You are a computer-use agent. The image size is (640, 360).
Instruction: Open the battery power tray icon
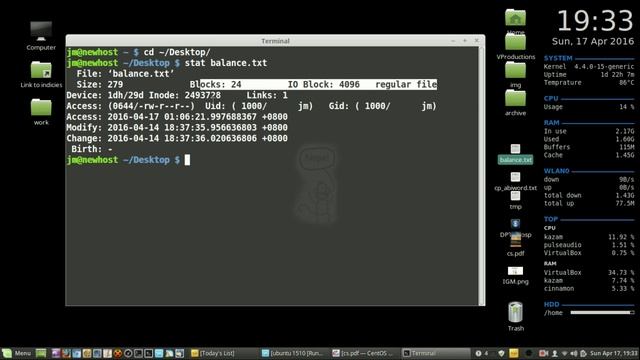point(584,353)
